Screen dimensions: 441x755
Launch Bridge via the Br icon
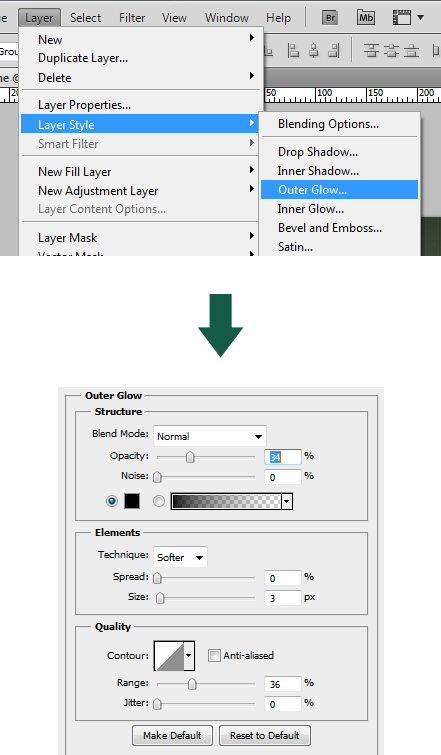pyautogui.click(x=330, y=18)
